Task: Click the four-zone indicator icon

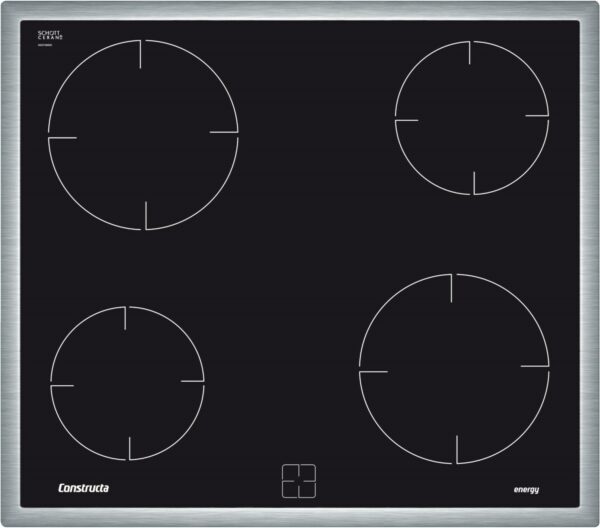Action: [299, 481]
